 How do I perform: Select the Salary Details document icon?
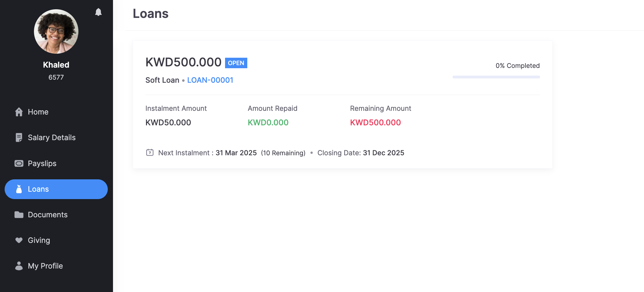pyautogui.click(x=19, y=137)
